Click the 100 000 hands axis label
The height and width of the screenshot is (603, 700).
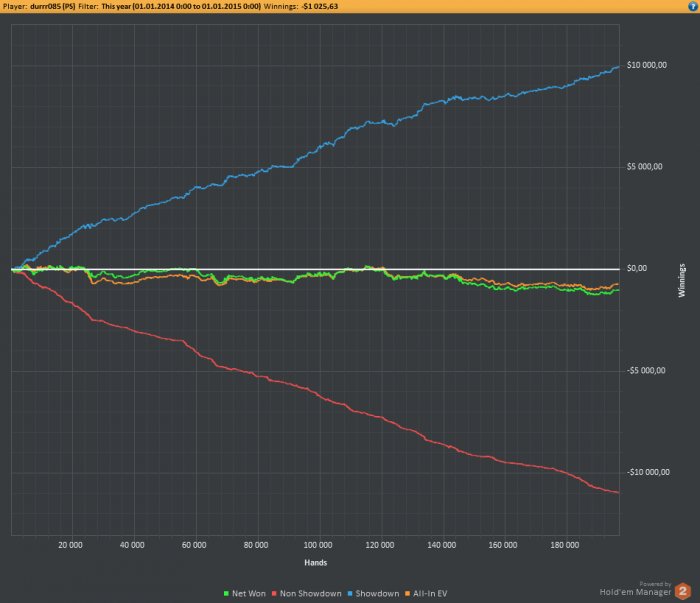(x=318, y=545)
